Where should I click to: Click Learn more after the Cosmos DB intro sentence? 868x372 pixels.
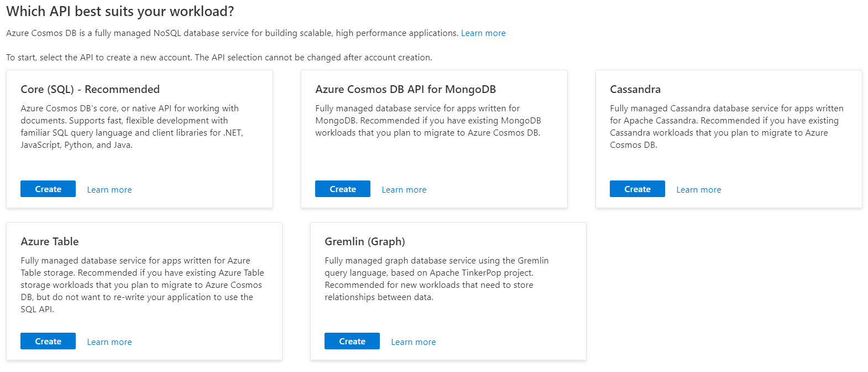click(x=483, y=33)
